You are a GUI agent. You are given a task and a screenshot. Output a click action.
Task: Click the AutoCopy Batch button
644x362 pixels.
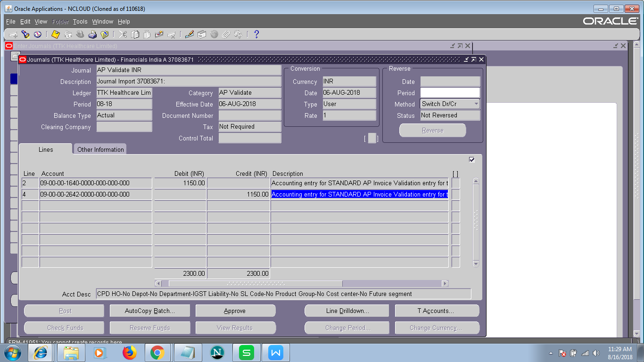150,311
